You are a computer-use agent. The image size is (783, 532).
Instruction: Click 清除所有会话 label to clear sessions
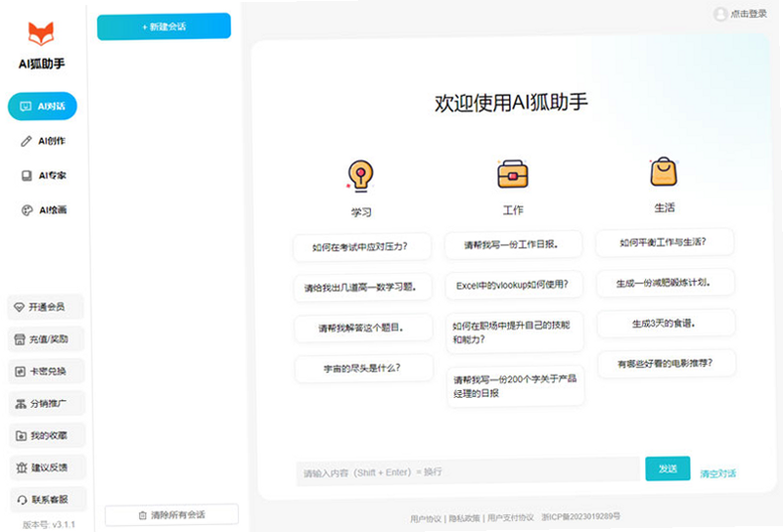pyautogui.click(x=178, y=515)
